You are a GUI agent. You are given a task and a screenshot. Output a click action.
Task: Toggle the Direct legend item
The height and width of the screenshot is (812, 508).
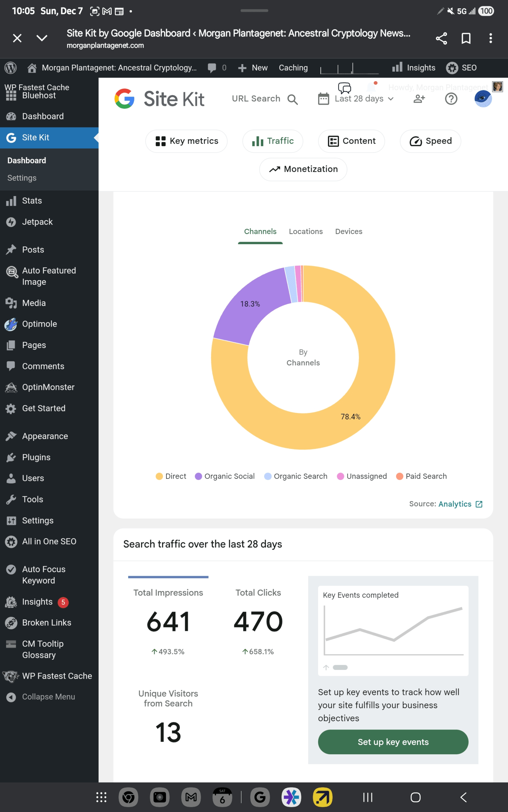[x=171, y=476]
